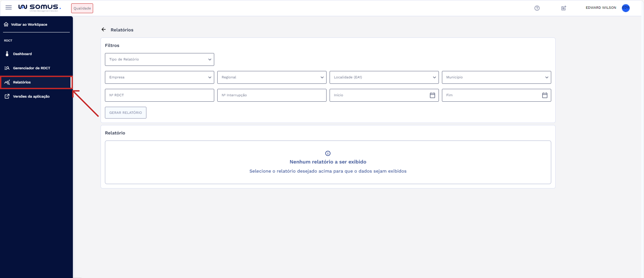Open Versões da aplicação external link icon
Image resolution: width=644 pixels, height=278 pixels.
point(7,96)
